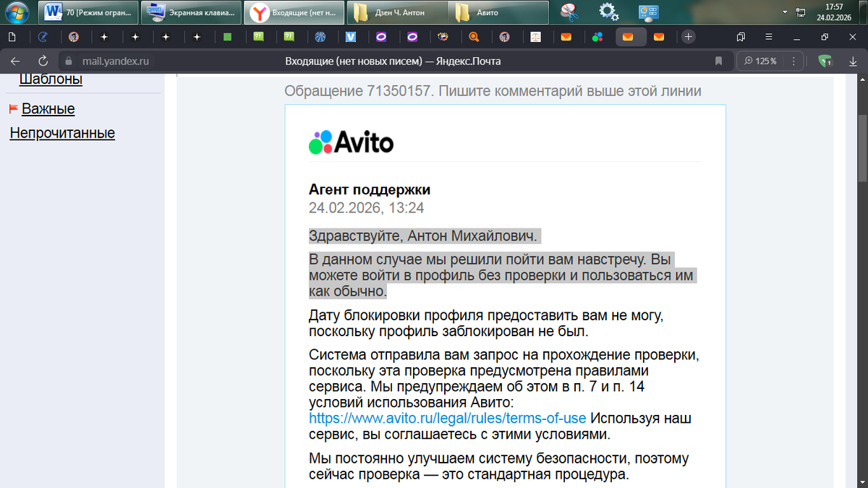This screenshot has height=488, width=868.
Task: Click the mail.yandex.ru address field
Action: (x=116, y=61)
